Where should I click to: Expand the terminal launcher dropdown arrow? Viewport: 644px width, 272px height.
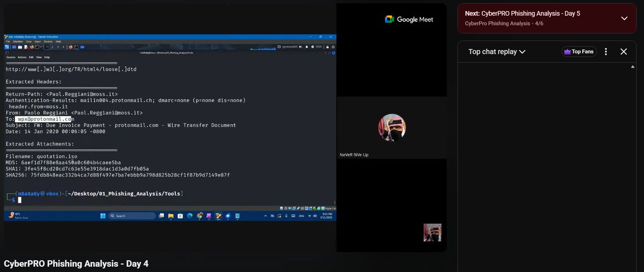(41, 47)
